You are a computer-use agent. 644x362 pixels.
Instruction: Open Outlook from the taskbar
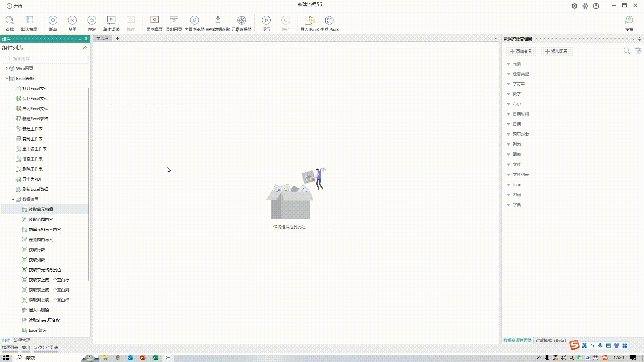[130, 358]
